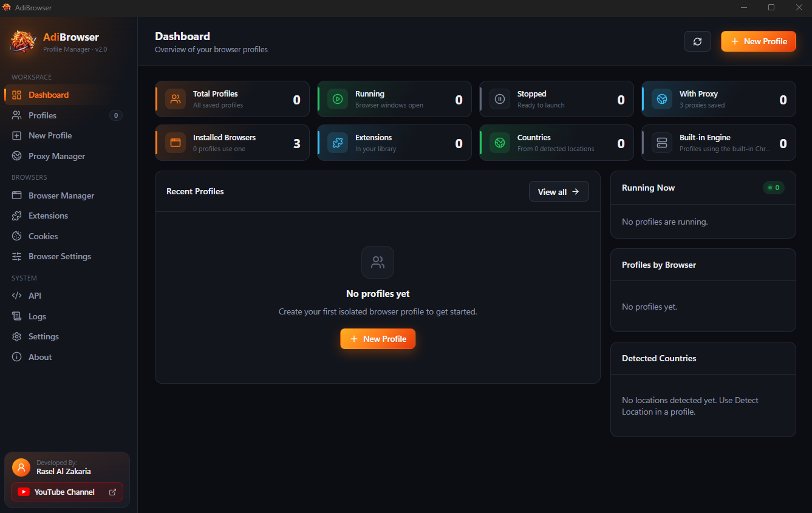Click the '3 proxies saved' subtitle text
812x513 pixels.
point(702,105)
